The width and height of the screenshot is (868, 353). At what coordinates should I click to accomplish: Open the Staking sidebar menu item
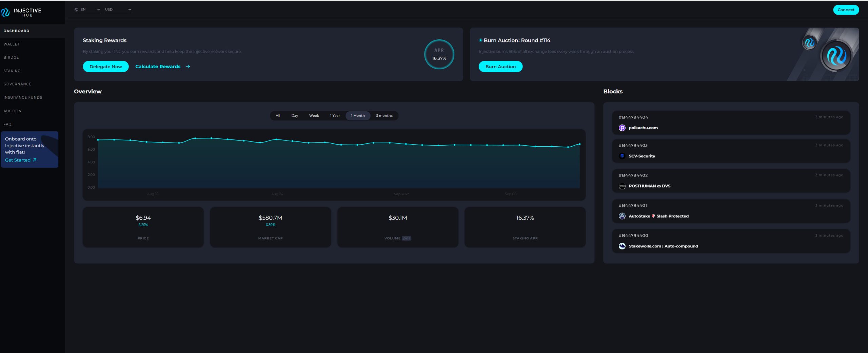(x=12, y=71)
